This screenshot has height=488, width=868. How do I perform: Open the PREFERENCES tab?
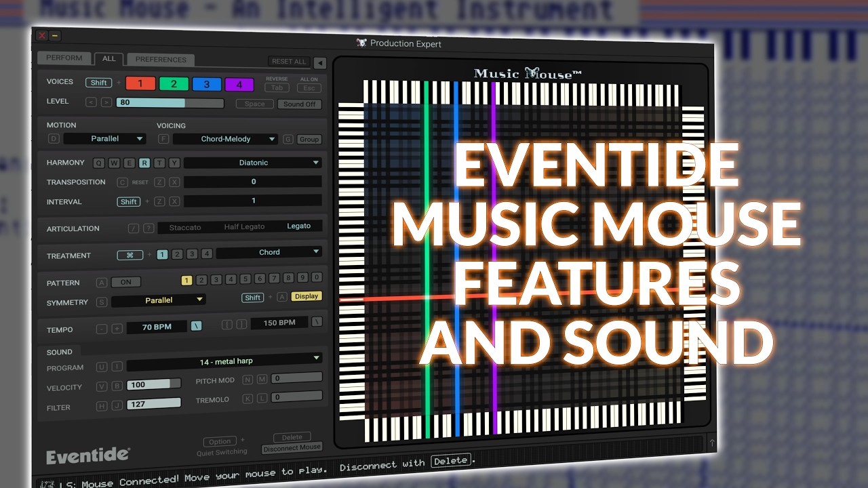(x=161, y=60)
